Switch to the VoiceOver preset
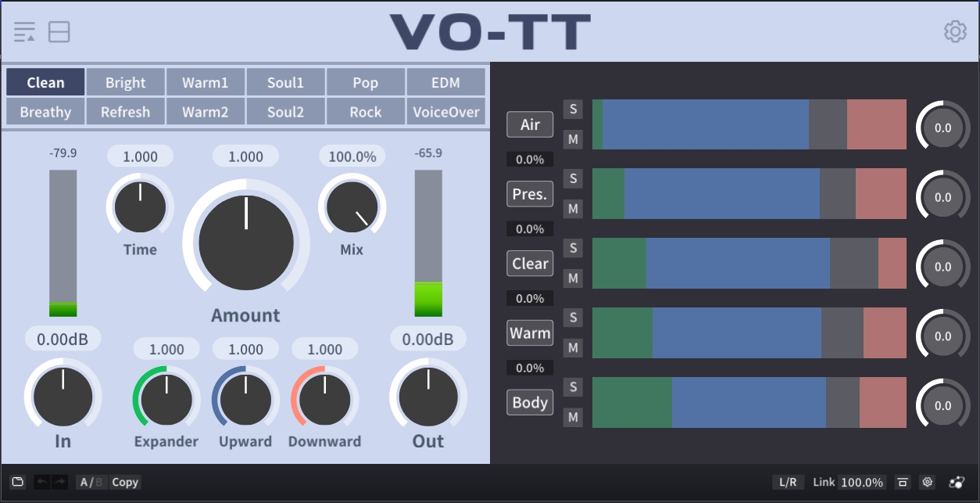The image size is (980, 503). (x=445, y=112)
